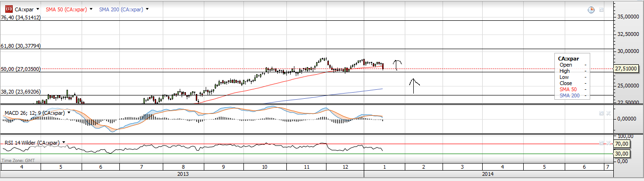Click SMA 50 row in the data box

tap(573, 89)
